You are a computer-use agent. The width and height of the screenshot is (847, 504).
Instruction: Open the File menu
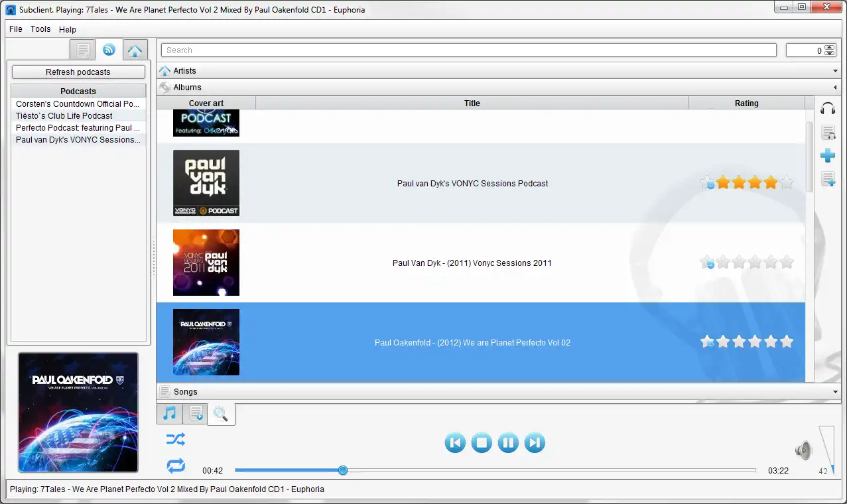(x=16, y=29)
